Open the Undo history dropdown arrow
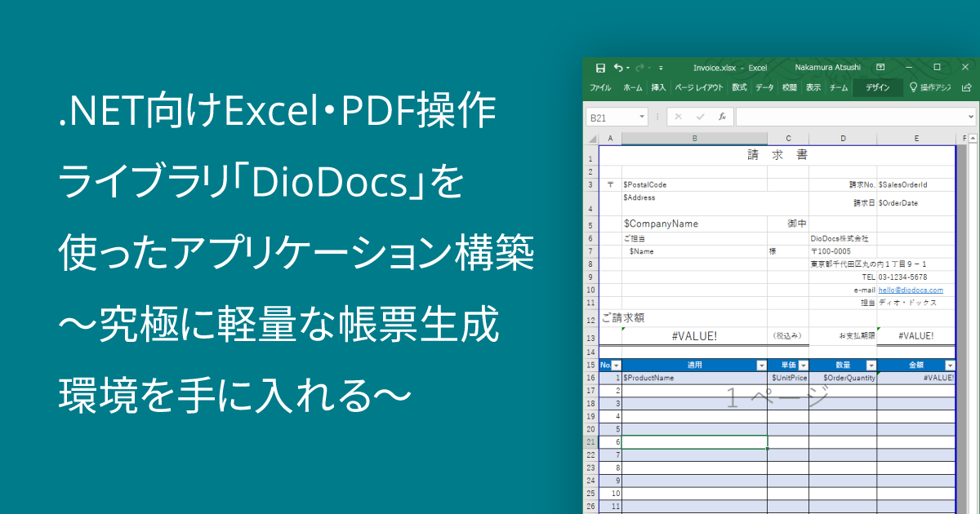The height and width of the screenshot is (514, 980). pos(627,68)
